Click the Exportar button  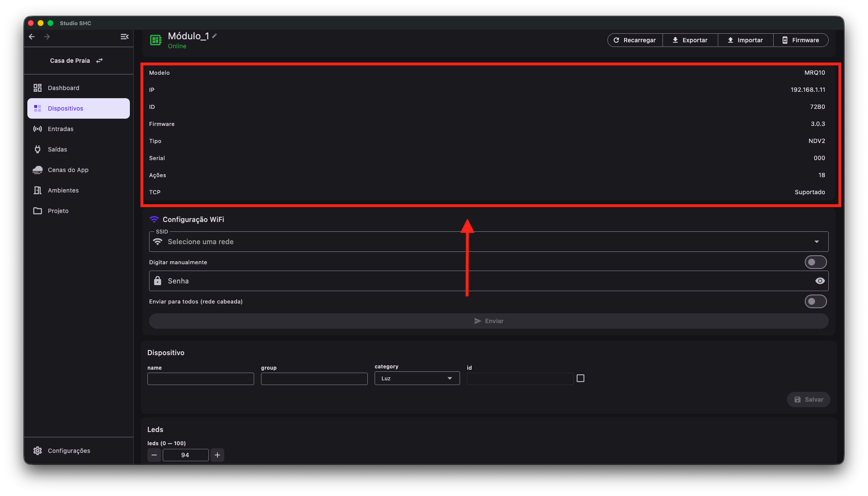690,40
